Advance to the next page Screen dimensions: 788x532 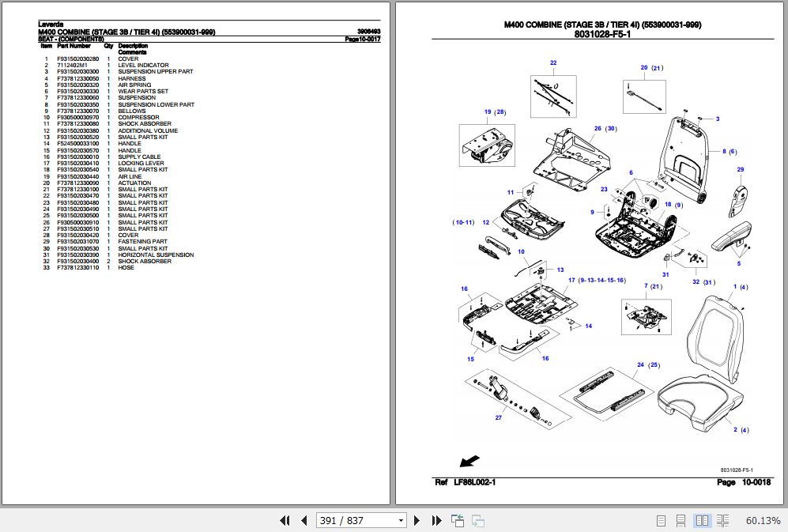(417, 520)
